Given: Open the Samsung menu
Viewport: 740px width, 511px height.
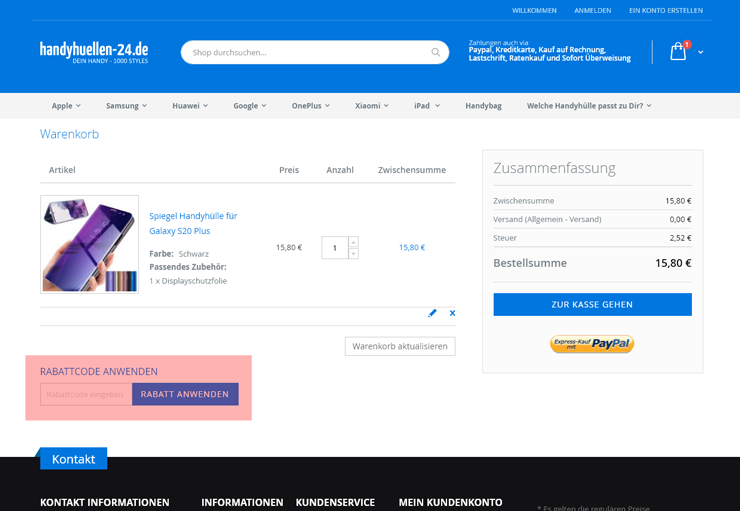Looking at the screenshot, I should click(x=126, y=106).
